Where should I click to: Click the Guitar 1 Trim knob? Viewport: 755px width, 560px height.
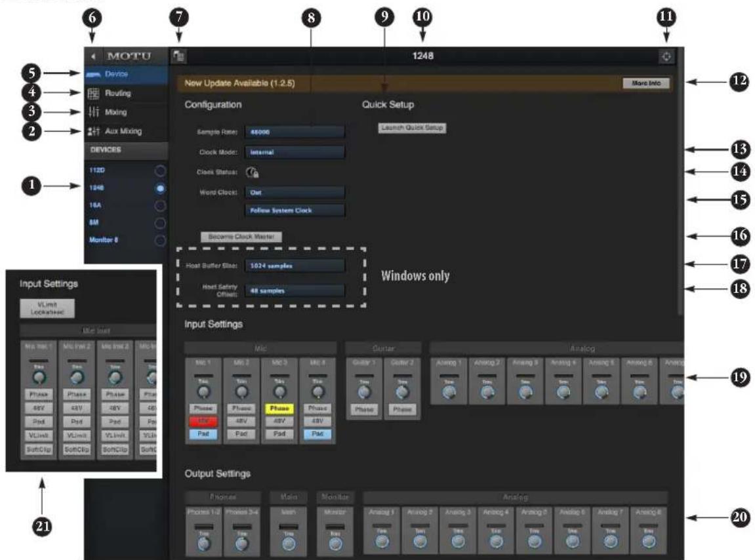point(365,392)
